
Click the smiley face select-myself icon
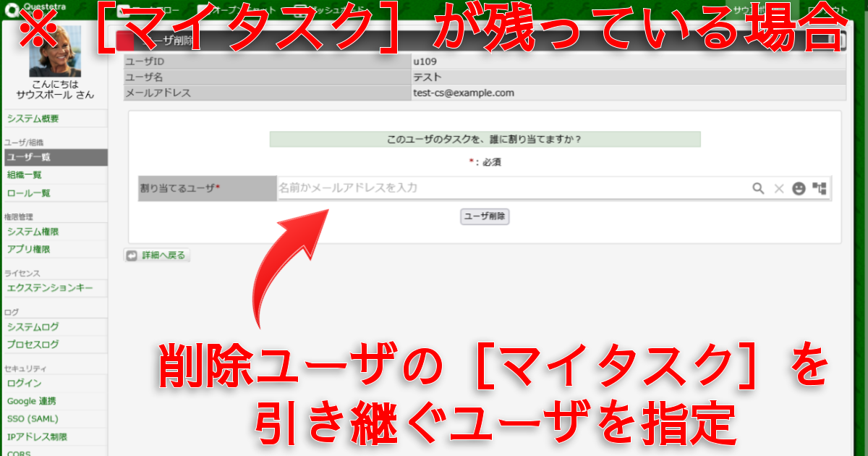799,188
